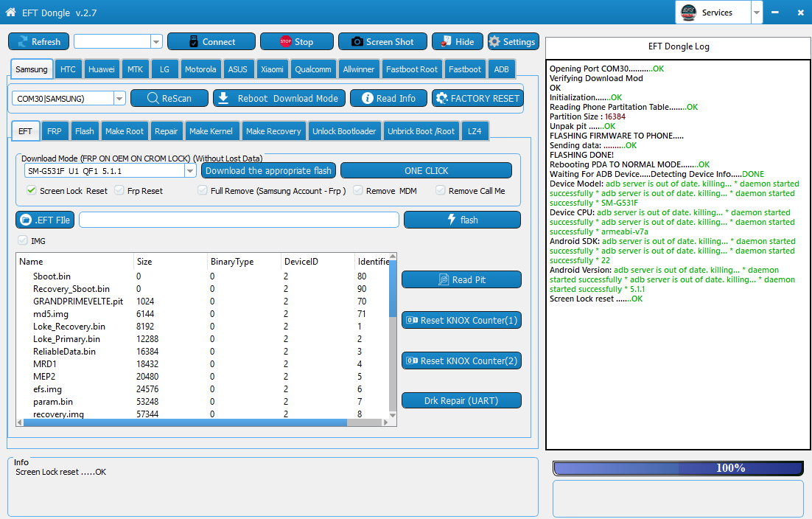Click the Screen Shot camera icon
The height and width of the screenshot is (519, 812).
click(x=357, y=41)
